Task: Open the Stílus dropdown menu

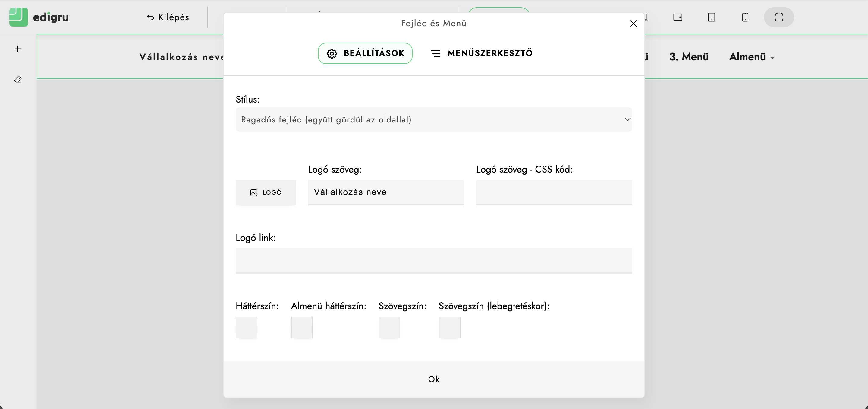Action: point(434,120)
